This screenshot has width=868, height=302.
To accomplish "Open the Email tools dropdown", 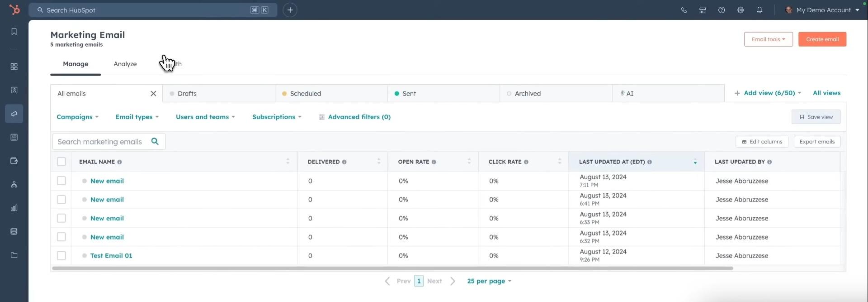I will pos(768,39).
